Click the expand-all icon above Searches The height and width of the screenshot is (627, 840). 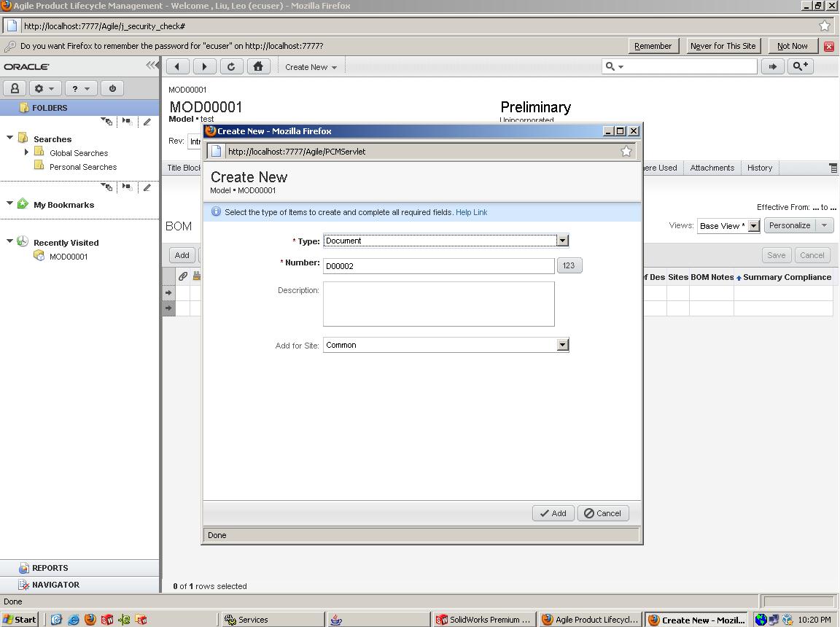106,122
